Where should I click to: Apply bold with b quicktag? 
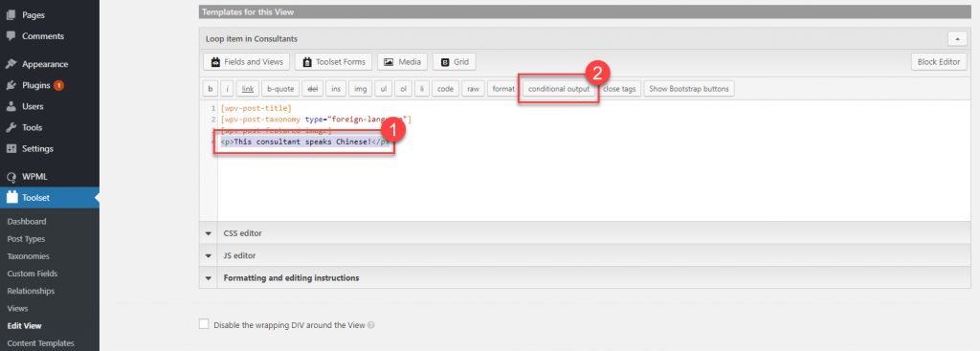tap(211, 89)
